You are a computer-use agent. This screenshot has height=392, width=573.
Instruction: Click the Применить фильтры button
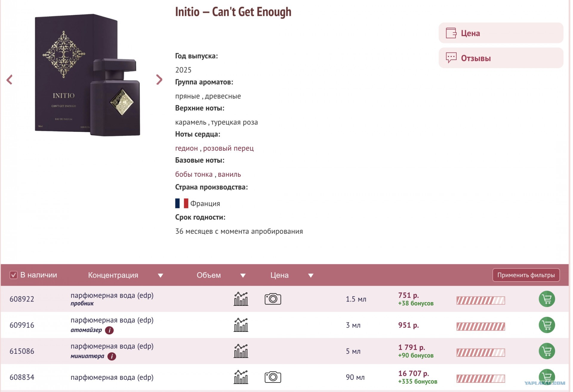526,275
